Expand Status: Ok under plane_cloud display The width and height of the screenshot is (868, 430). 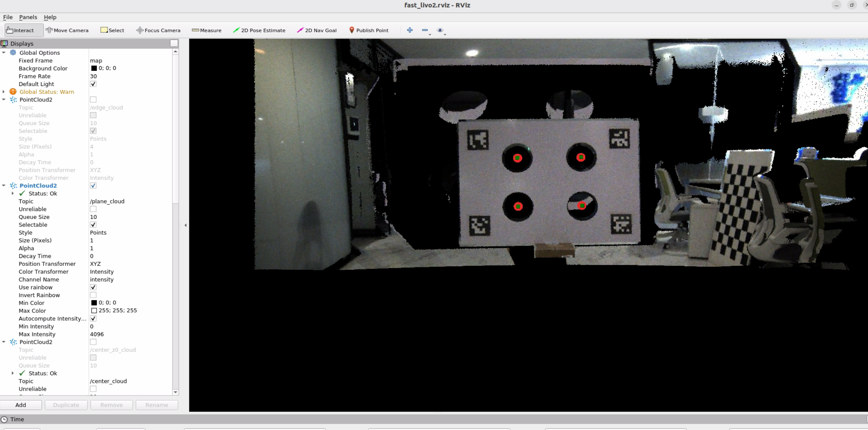pyautogui.click(x=13, y=194)
